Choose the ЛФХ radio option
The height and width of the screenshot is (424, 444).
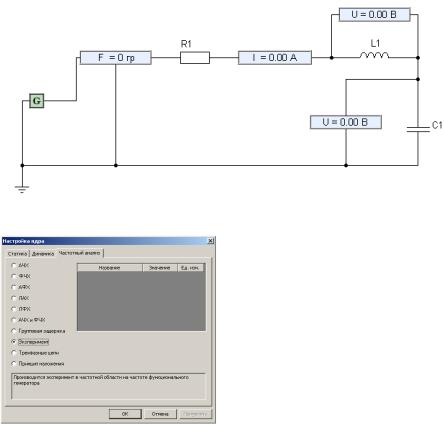tap(14, 309)
